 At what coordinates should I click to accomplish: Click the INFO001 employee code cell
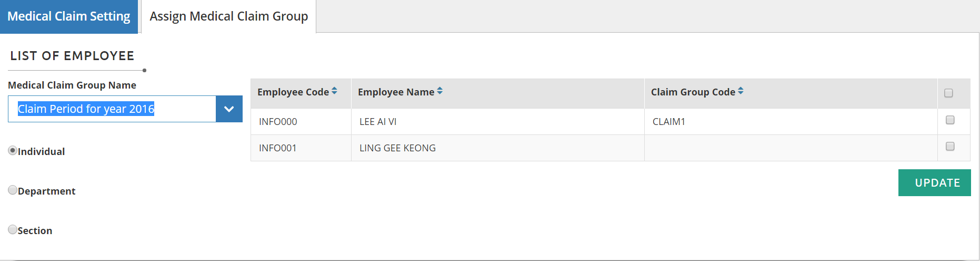point(278,148)
